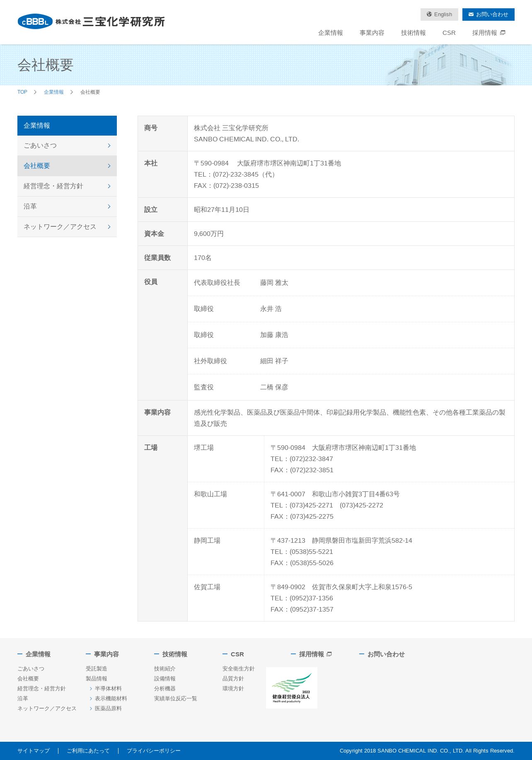Viewport: 532px width, 760px height.
Task: Switch language to English
Action: tap(439, 15)
